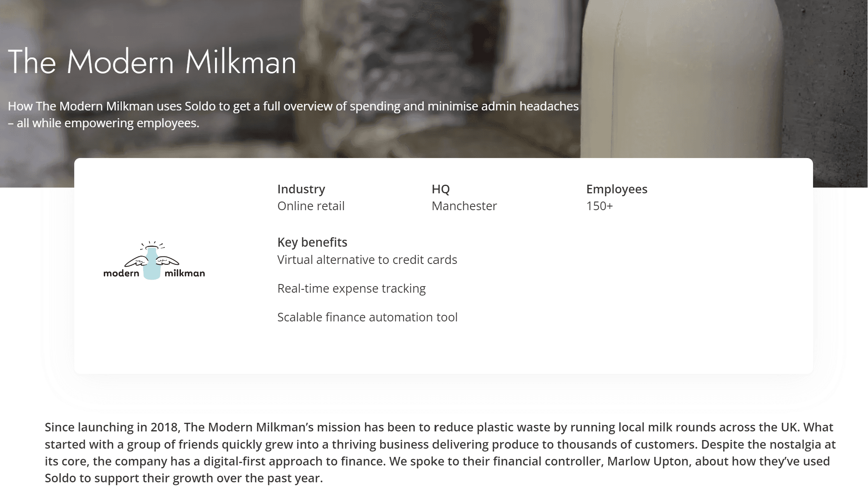The height and width of the screenshot is (486, 868).
Task: Click "The Modern Milkman" page heading
Action: pyautogui.click(x=152, y=62)
